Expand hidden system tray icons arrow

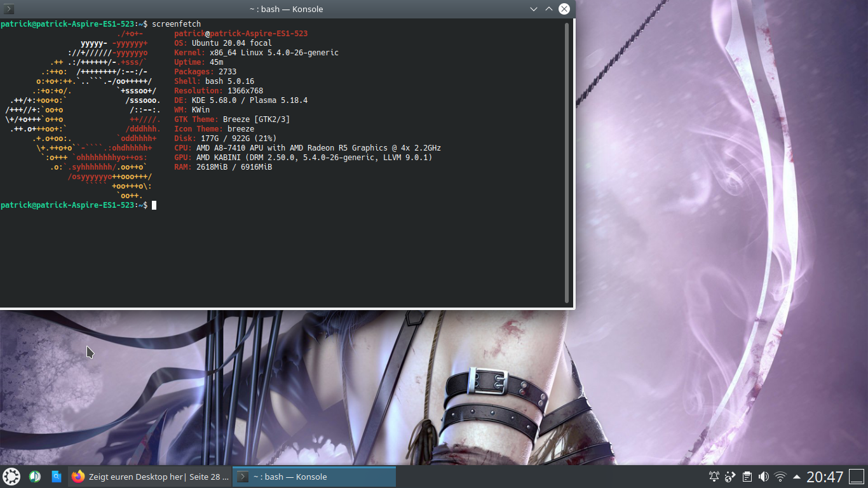(x=796, y=477)
